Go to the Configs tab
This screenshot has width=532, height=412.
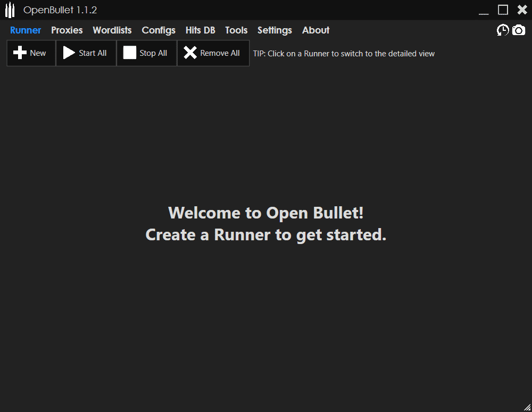click(x=159, y=30)
